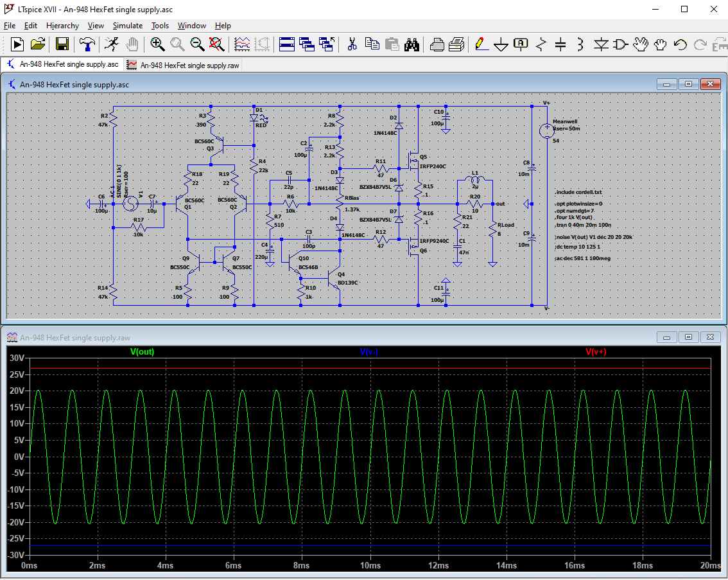Select the diode component tool
This screenshot has width=728, height=580.
(601, 44)
